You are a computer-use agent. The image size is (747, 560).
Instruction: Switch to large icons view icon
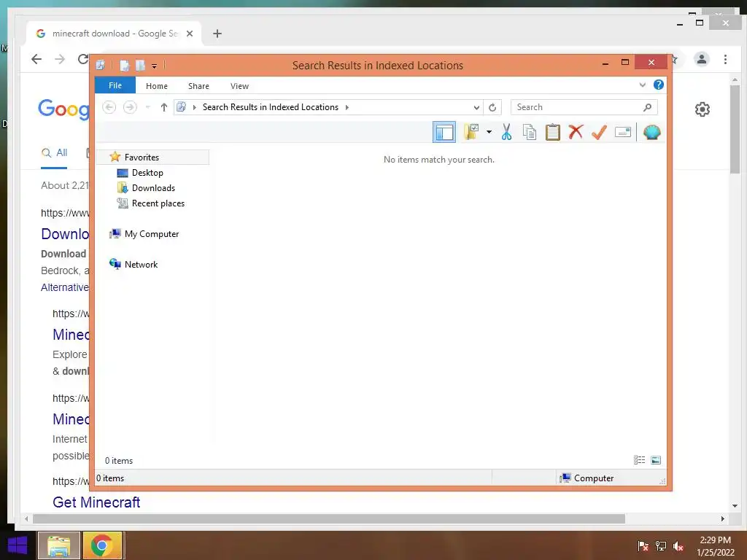tap(656, 459)
